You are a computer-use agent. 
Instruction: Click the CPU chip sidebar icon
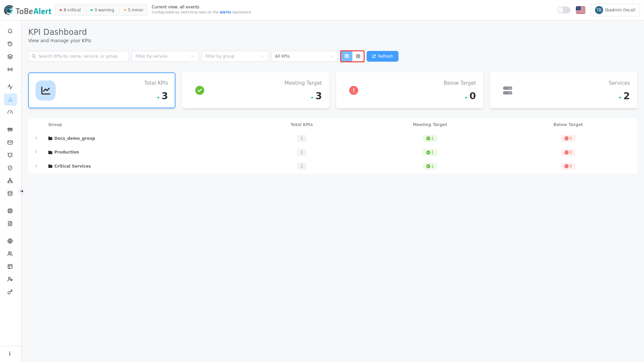point(10,211)
